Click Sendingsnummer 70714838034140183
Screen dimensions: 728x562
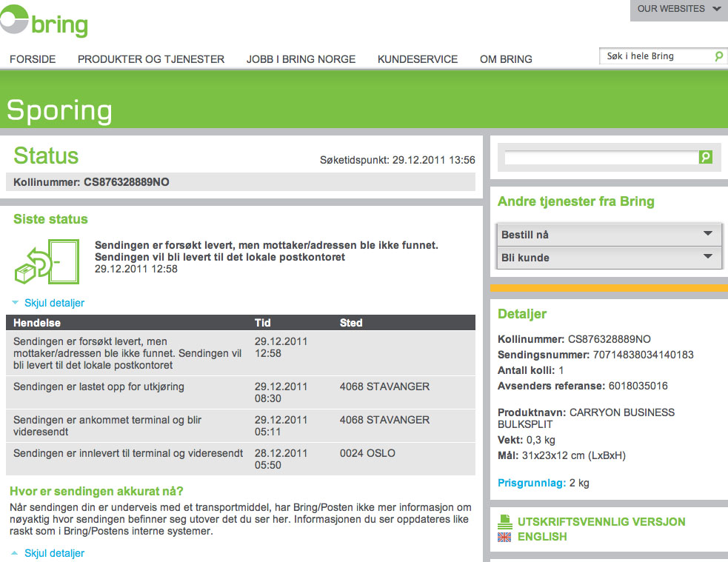pos(595,355)
